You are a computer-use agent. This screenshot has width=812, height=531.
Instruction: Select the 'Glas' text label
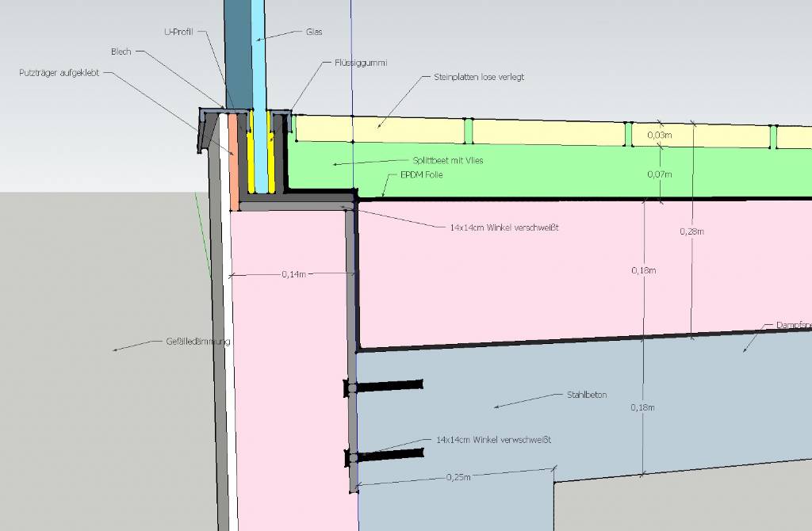coord(314,32)
